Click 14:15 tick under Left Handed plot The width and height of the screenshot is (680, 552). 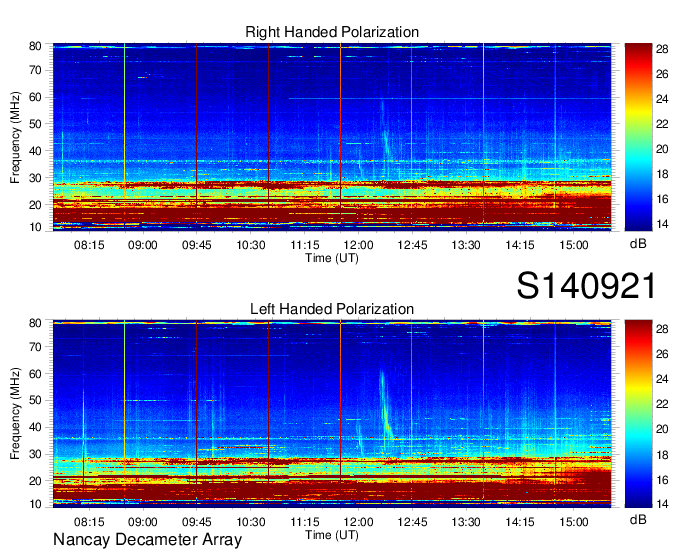520,522
